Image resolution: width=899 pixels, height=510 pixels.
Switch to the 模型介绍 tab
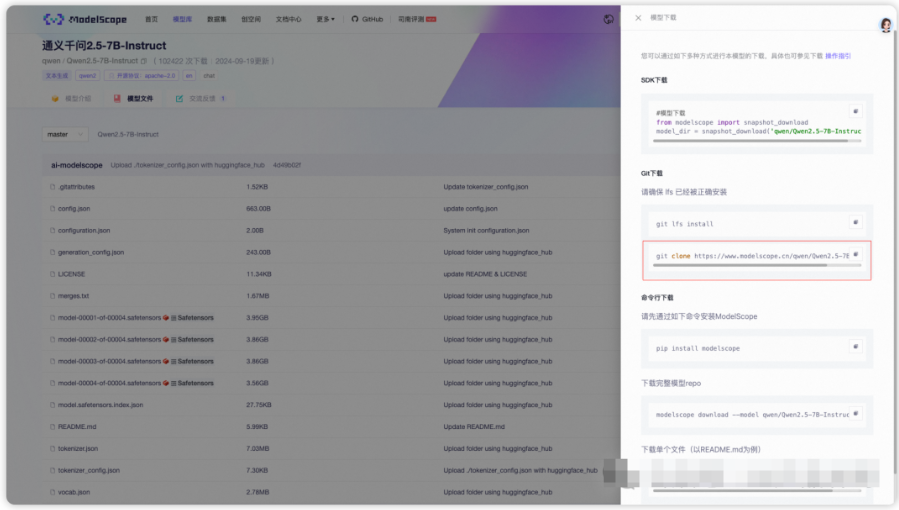pos(72,99)
